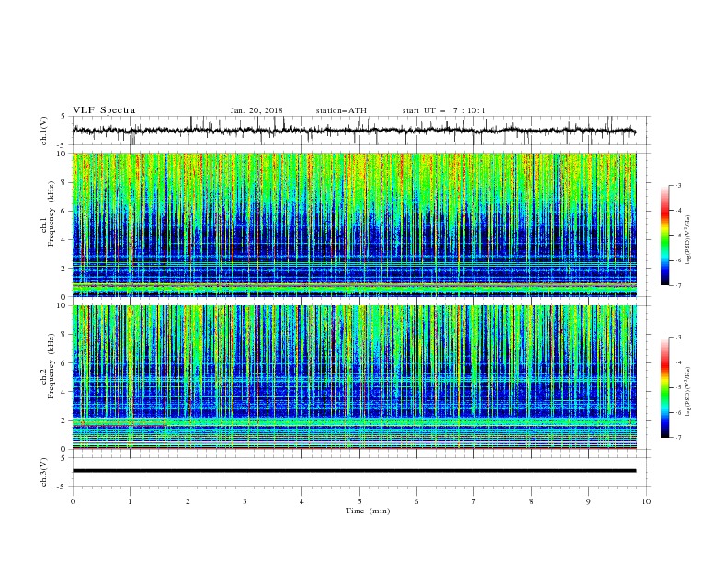Click time axis tick label "1"
The image size is (728, 563).
tap(130, 501)
